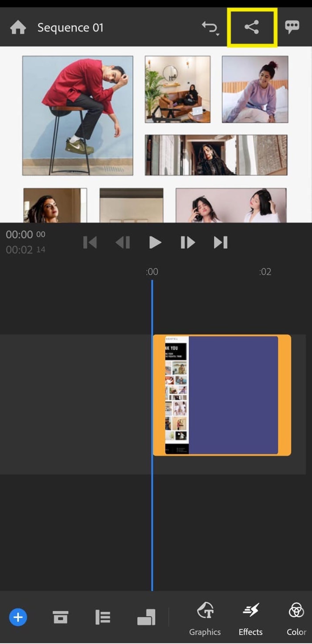Image resolution: width=312 pixels, height=644 pixels.
Task: Jump to end of sequence
Action: tap(221, 242)
